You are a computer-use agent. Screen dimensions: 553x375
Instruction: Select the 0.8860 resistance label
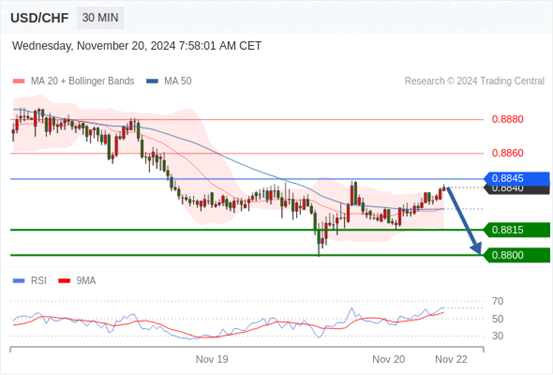coord(508,153)
